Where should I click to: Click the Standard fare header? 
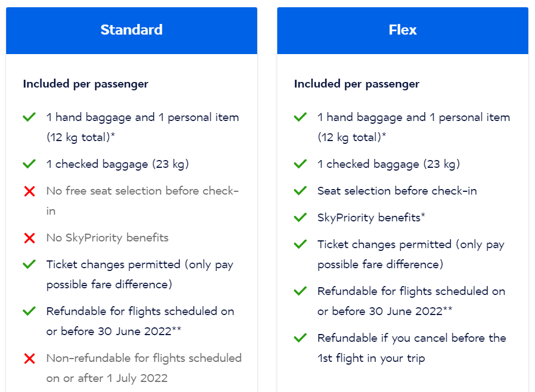(x=132, y=30)
